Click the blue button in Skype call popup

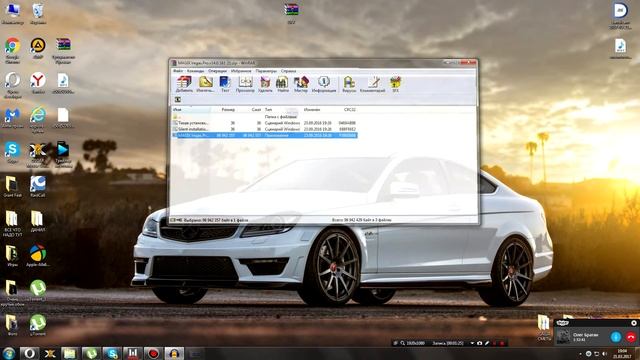point(616,337)
